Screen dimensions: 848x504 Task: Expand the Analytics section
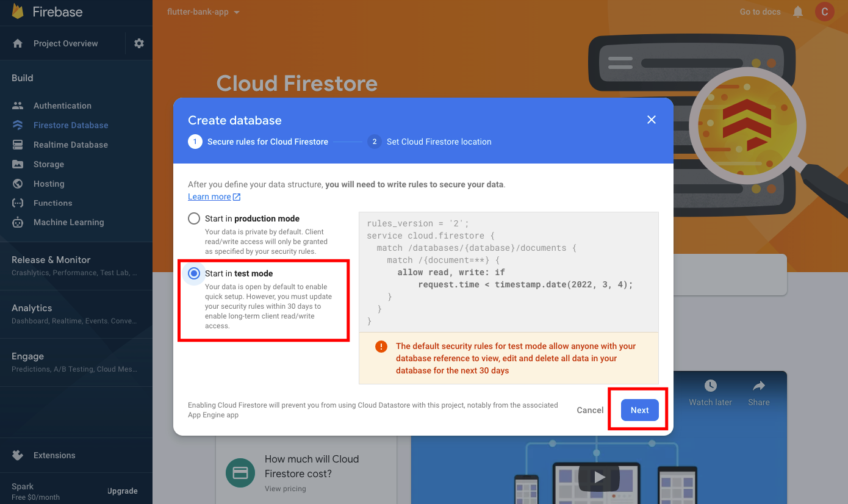click(x=76, y=314)
